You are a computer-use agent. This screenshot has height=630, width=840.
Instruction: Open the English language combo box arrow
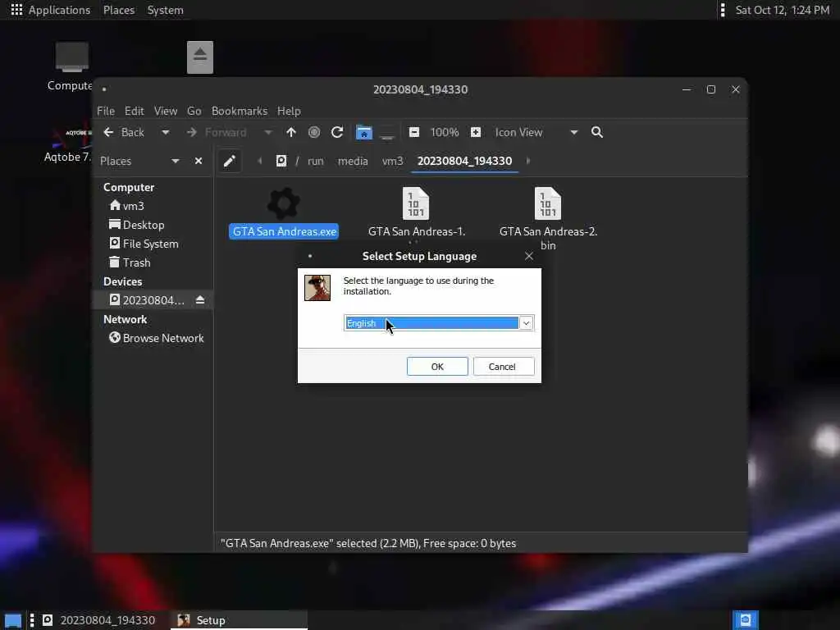526,323
